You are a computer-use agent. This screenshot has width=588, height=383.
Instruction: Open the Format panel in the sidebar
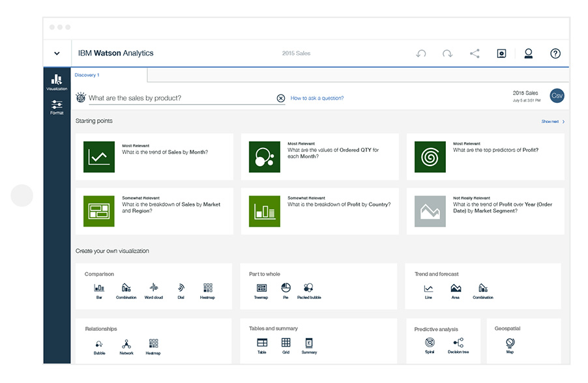(x=57, y=107)
